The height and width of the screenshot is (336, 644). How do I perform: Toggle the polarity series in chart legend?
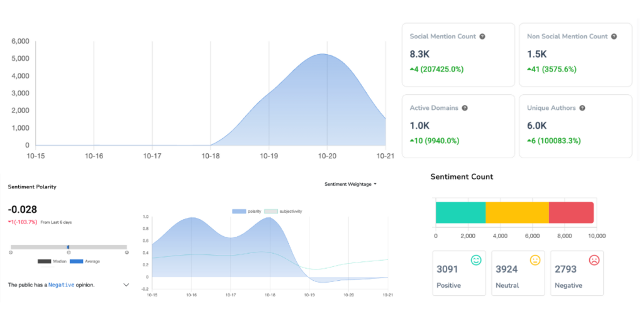240,212
